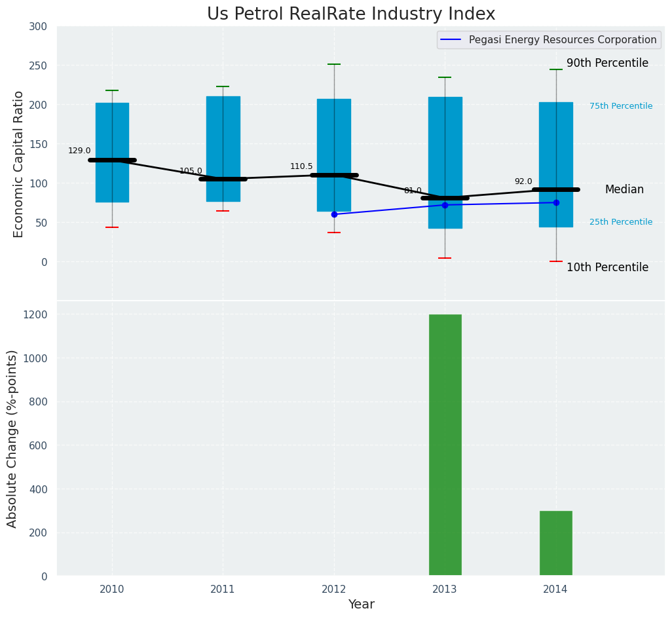Click the chart title Us Petrol RealRate Industry Index
The width and height of the screenshot is (672, 617).
(351, 14)
